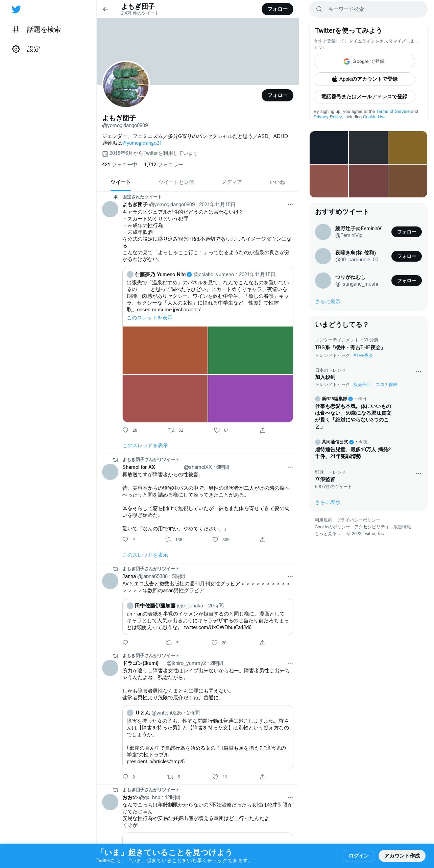
Task: Click the Twitter bird logo
Action: click(16, 9)
